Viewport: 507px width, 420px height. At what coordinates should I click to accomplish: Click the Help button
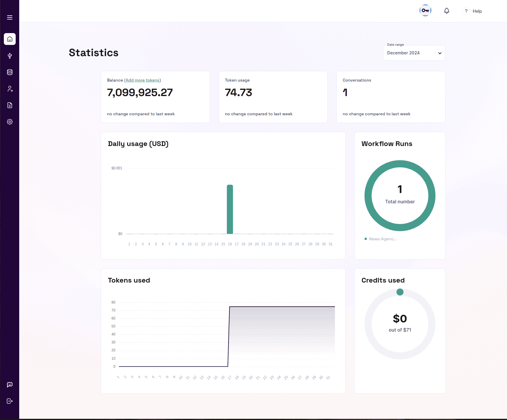pyautogui.click(x=473, y=11)
